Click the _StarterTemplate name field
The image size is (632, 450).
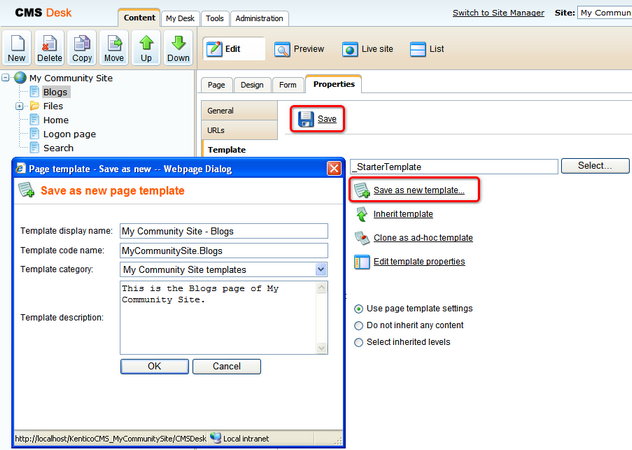coord(454,167)
